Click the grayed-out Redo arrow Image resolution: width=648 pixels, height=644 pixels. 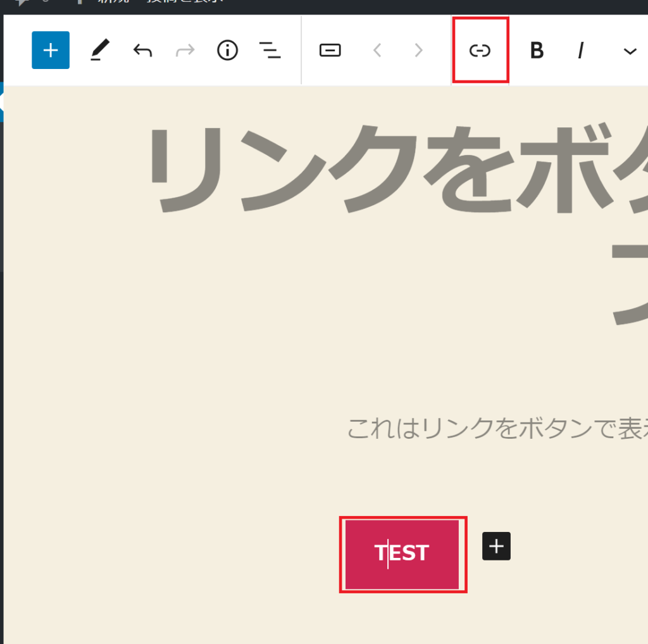pos(185,50)
